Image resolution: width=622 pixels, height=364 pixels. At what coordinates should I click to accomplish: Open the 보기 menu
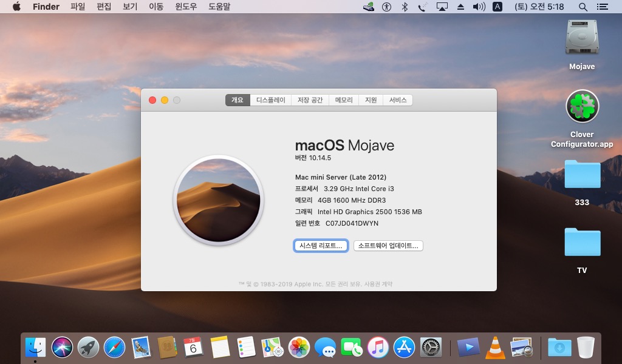point(130,7)
